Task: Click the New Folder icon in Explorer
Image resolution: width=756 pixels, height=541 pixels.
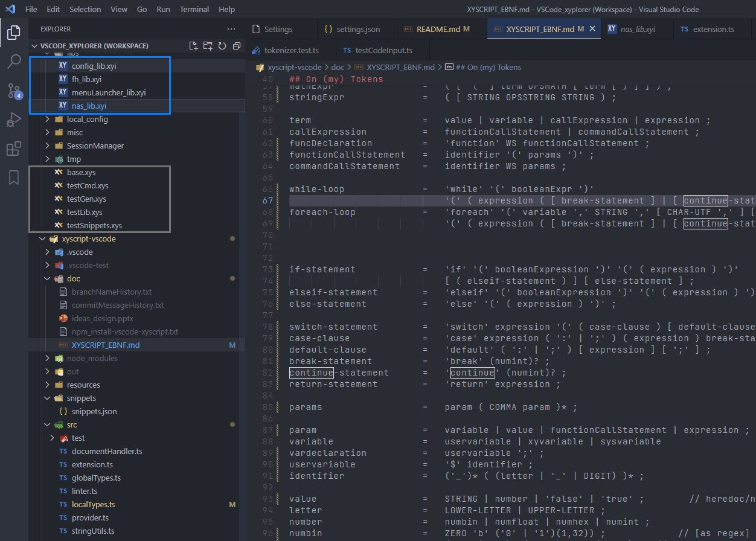Action: 208,46
